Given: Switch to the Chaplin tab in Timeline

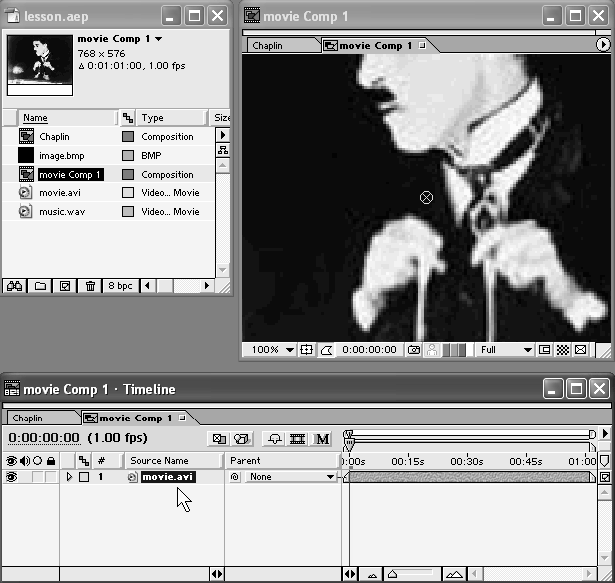Looking at the screenshot, I should 29,418.
